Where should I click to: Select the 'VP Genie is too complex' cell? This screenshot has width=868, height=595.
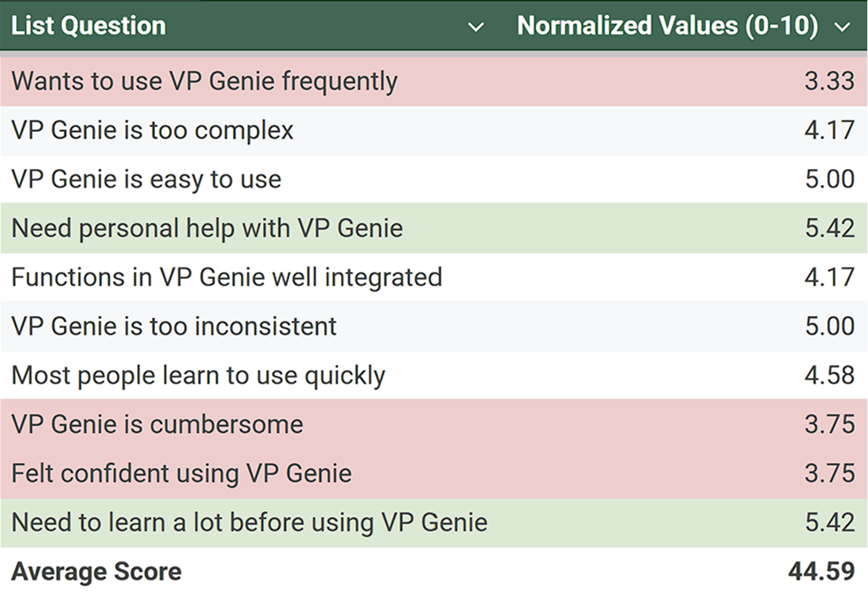pos(152,131)
